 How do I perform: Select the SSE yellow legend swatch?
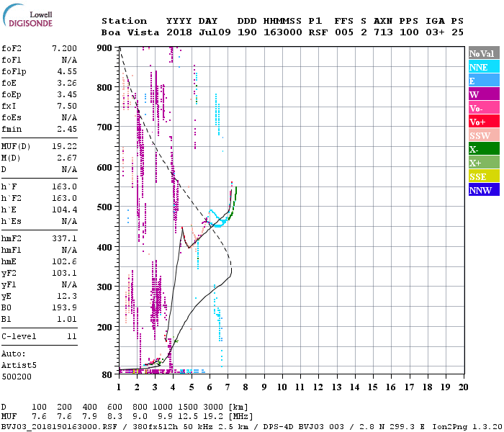[484, 176]
